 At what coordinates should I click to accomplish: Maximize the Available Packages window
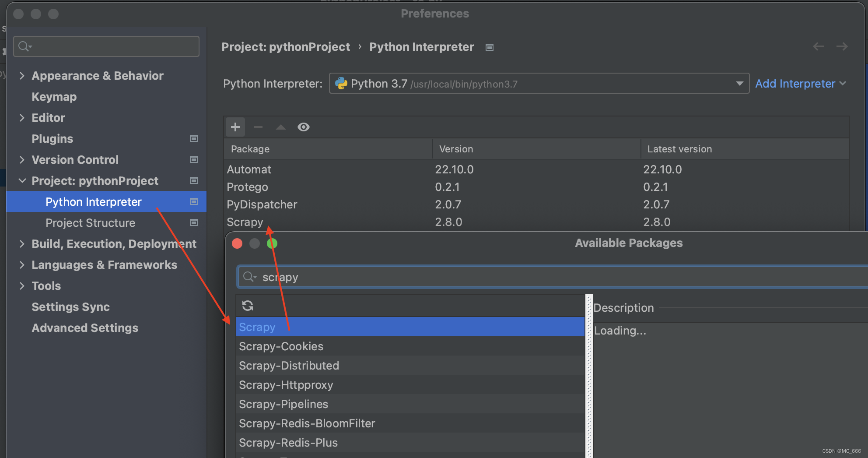pyautogui.click(x=272, y=243)
